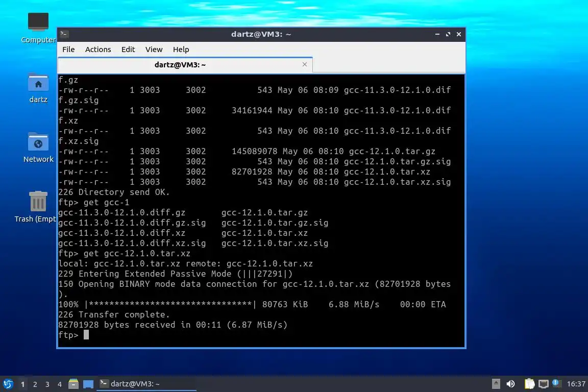
Task: Minimize the terminal window
Action: [437, 34]
